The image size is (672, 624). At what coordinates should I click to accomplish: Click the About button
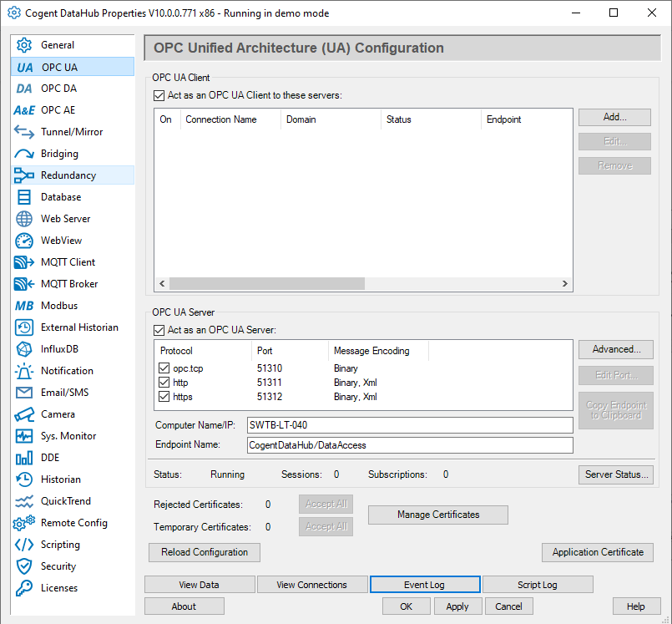[x=184, y=606]
